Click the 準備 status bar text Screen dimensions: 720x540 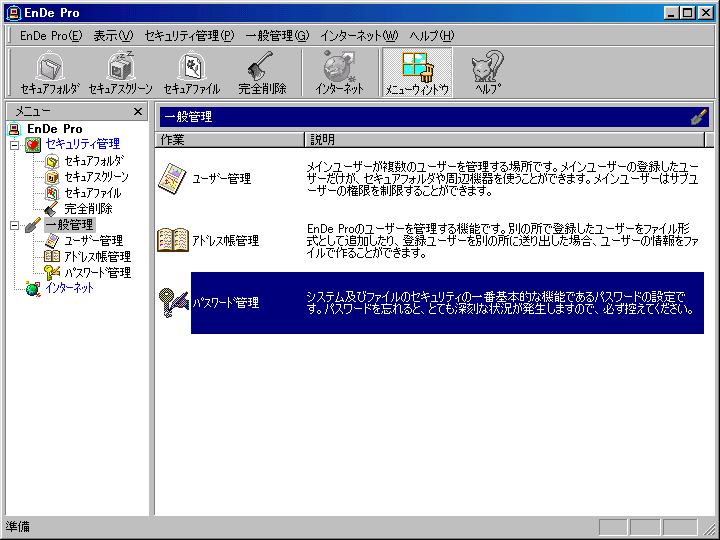(x=17, y=527)
